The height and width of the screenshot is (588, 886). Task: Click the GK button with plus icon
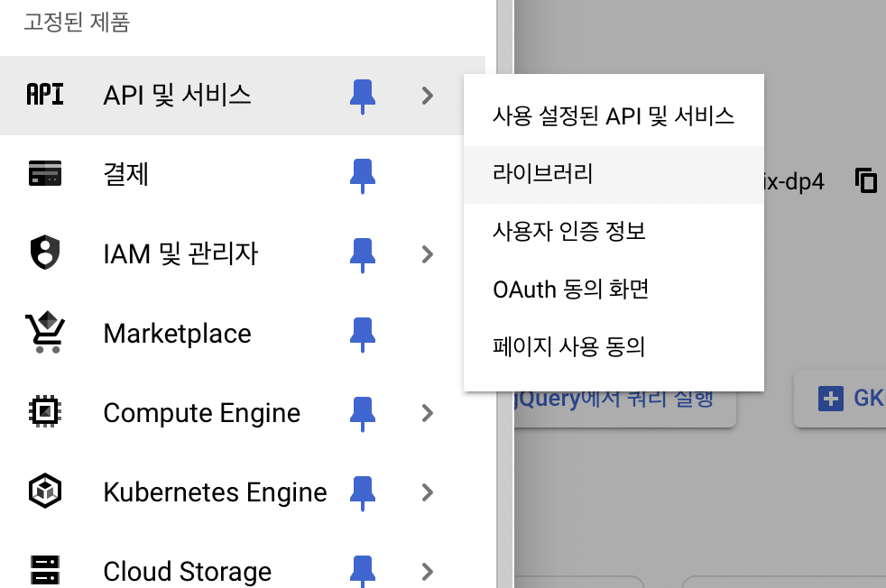841,399
